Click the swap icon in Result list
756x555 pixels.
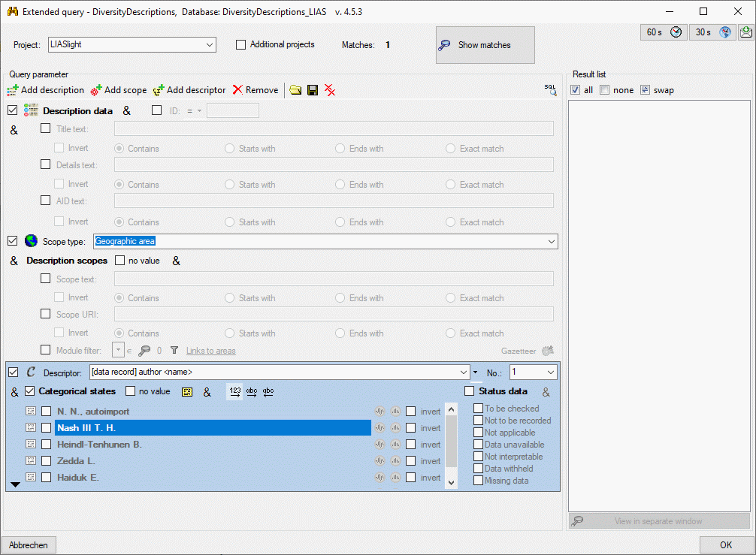[x=645, y=90]
